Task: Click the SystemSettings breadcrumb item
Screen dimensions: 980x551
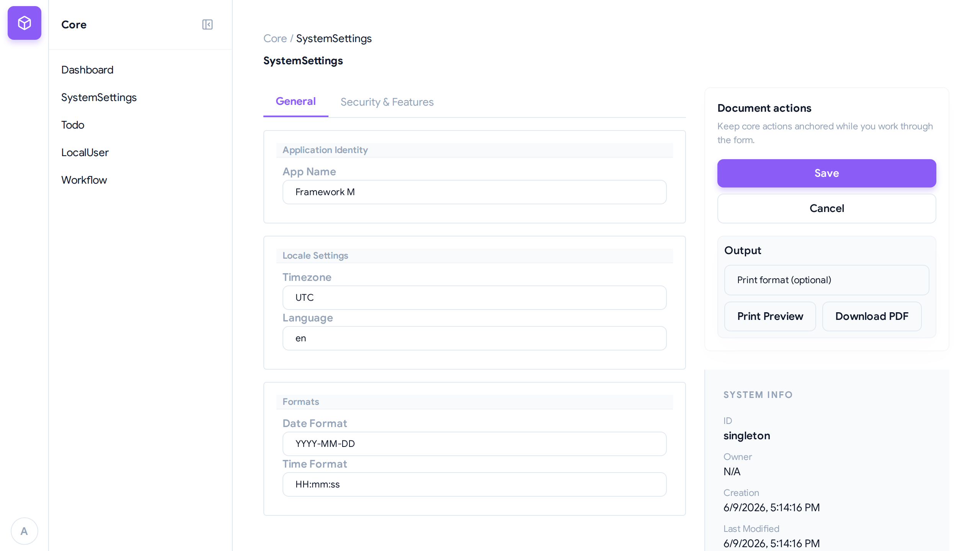Action: coord(334,38)
